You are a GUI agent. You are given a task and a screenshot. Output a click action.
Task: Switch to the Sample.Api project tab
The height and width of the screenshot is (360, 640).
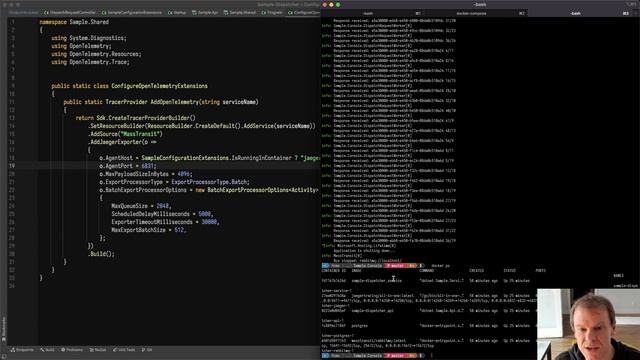[205, 13]
